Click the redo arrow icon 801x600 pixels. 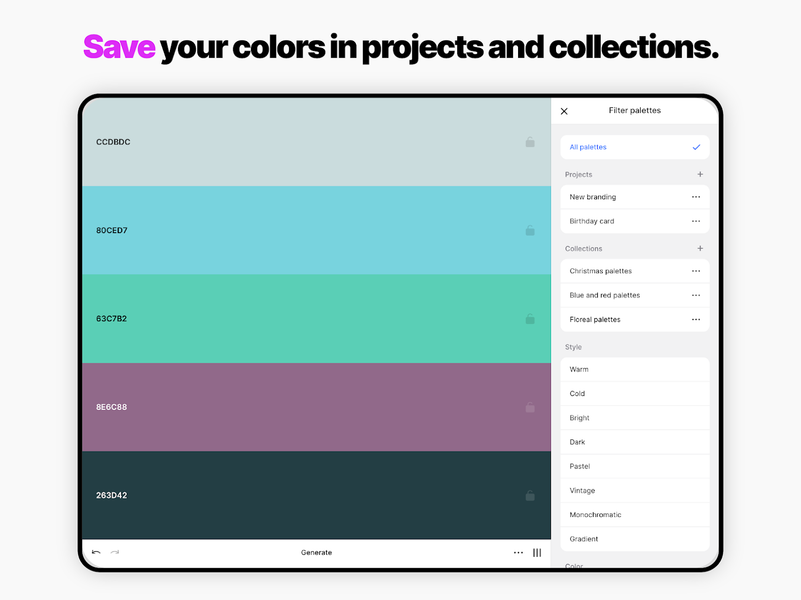[x=115, y=552]
